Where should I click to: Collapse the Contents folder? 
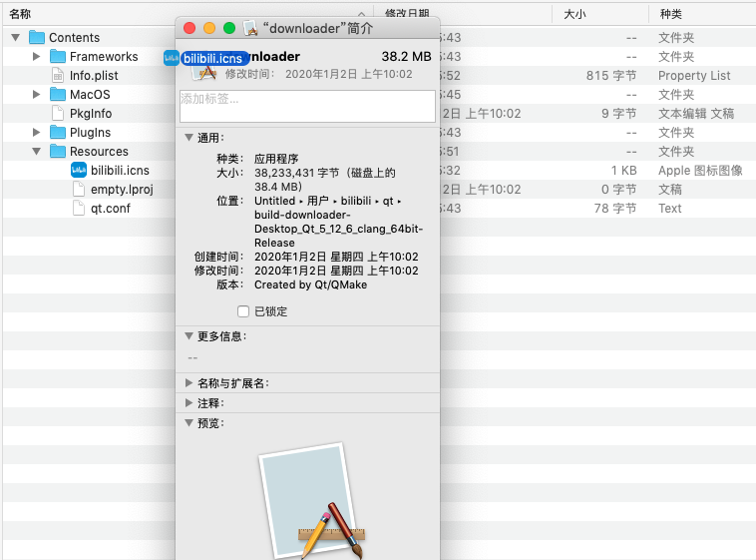point(15,37)
